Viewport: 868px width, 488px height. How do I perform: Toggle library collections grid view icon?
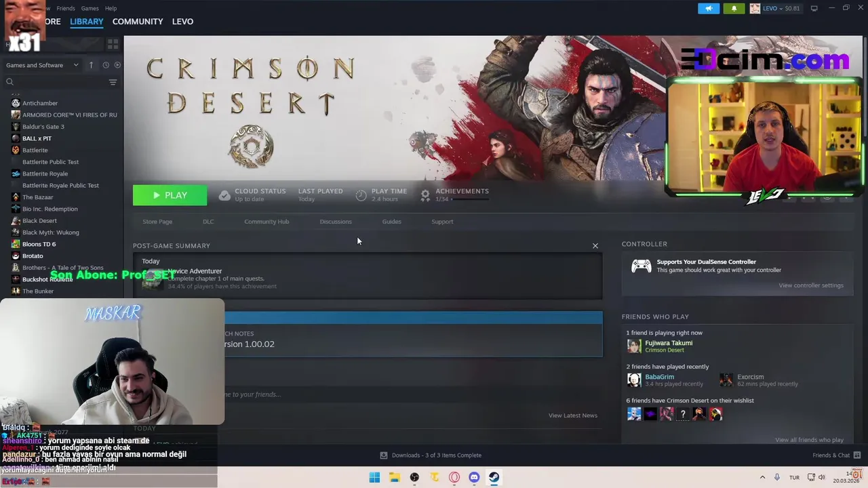click(x=113, y=44)
